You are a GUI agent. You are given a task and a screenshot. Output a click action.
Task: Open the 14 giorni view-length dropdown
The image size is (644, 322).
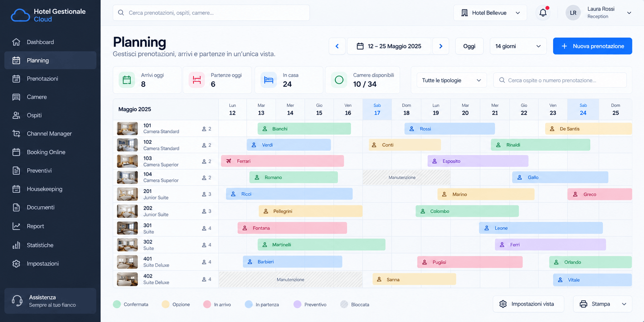(518, 46)
